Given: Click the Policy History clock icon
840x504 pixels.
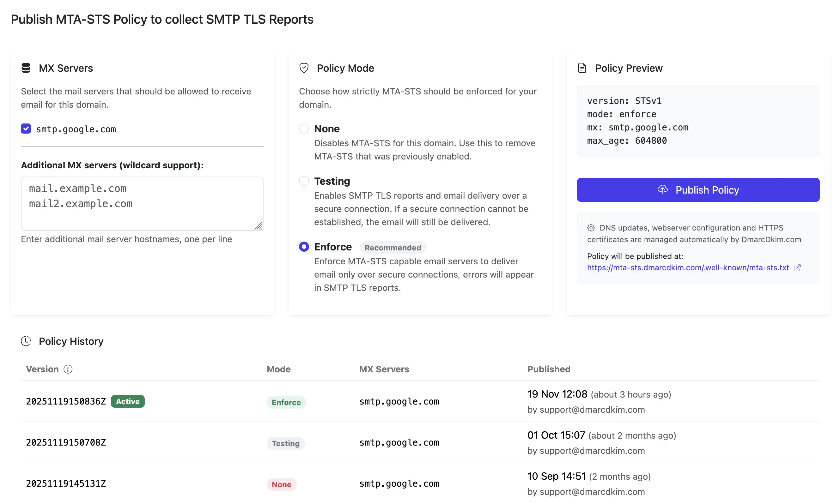Looking at the screenshot, I should pyautogui.click(x=26, y=341).
